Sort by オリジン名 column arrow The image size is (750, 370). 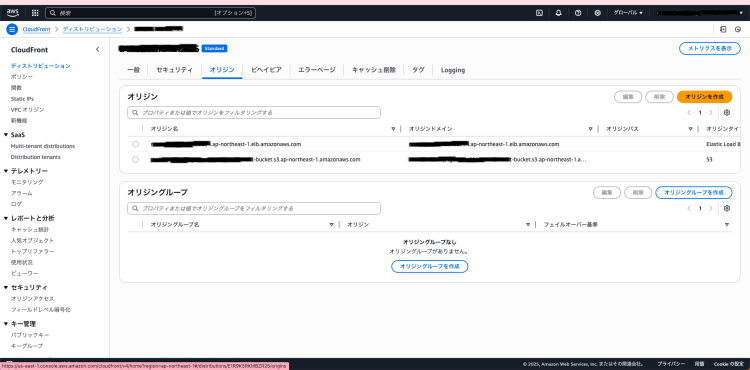[x=393, y=129]
